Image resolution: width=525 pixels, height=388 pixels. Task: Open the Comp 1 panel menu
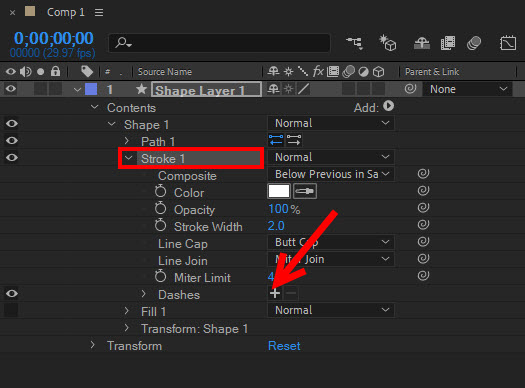pyautogui.click(x=99, y=12)
